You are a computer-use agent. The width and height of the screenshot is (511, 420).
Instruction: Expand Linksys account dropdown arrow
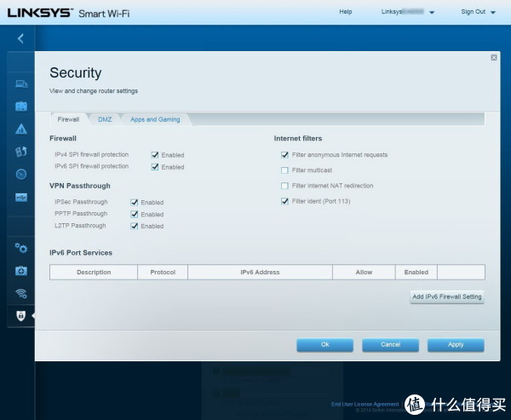pos(432,13)
